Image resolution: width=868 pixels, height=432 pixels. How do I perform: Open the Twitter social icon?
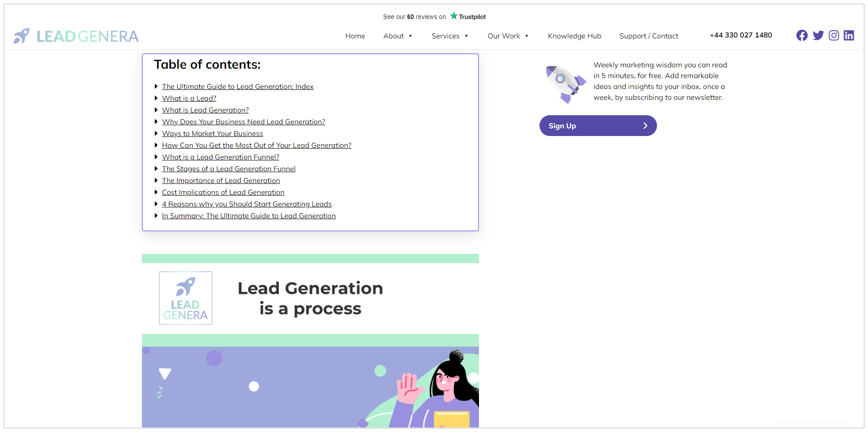point(818,35)
